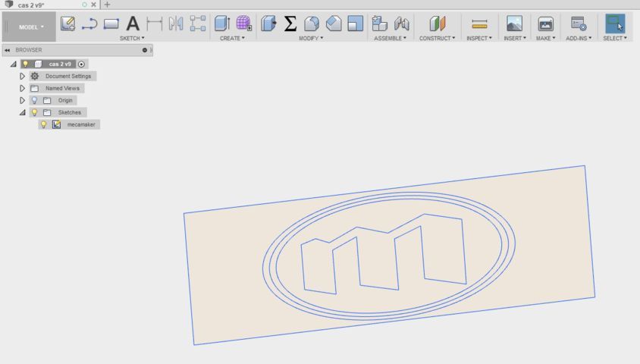Select the Extrude tool
The height and width of the screenshot is (364, 640).
[222, 24]
